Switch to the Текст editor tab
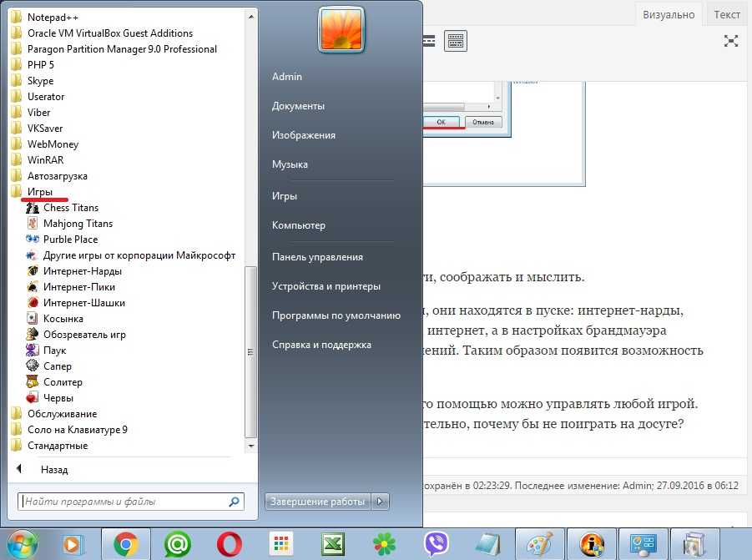The height and width of the screenshot is (560, 752). (727, 14)
